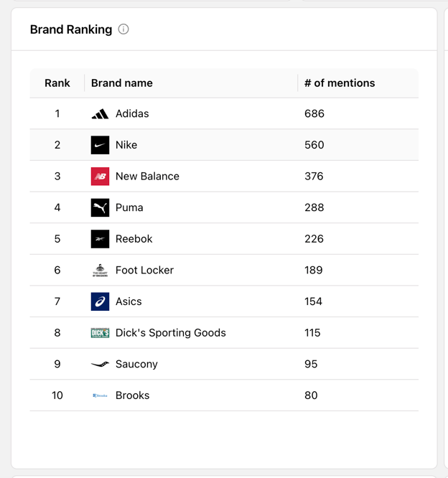Click the Saucony logo icon
Viewport: 448px width, 478px height.
tap(100, 364)
